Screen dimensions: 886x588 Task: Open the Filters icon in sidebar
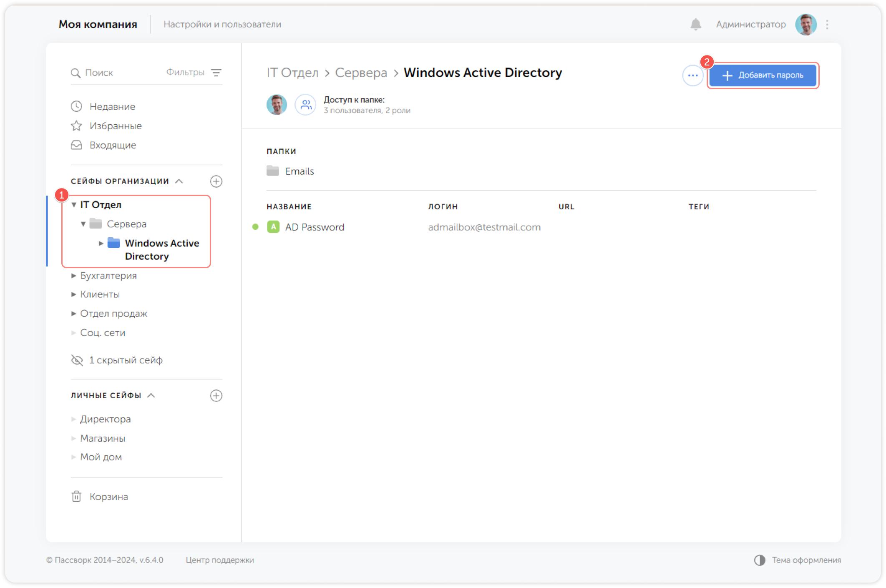click(x=216, y=73)
